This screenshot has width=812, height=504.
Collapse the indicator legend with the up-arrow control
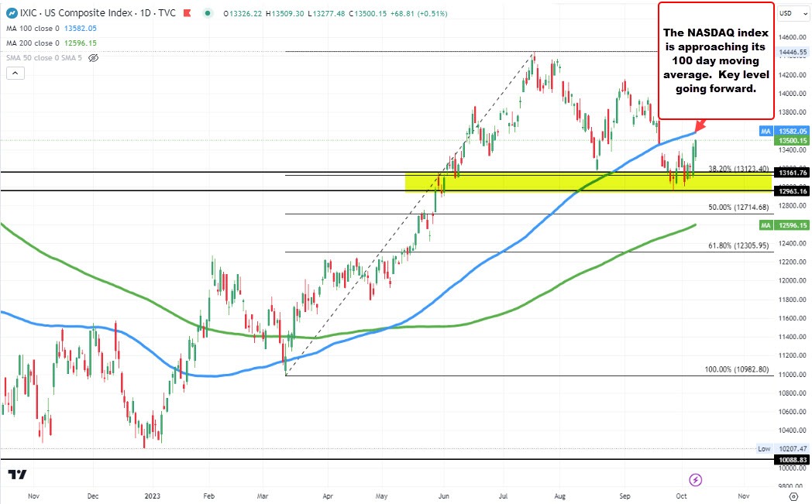14,73
